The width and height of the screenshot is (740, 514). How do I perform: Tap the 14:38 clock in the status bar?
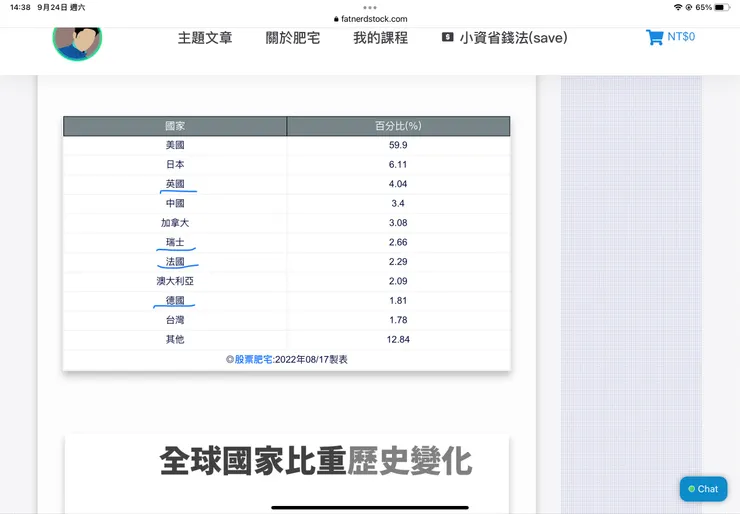(x=20, y=8)
